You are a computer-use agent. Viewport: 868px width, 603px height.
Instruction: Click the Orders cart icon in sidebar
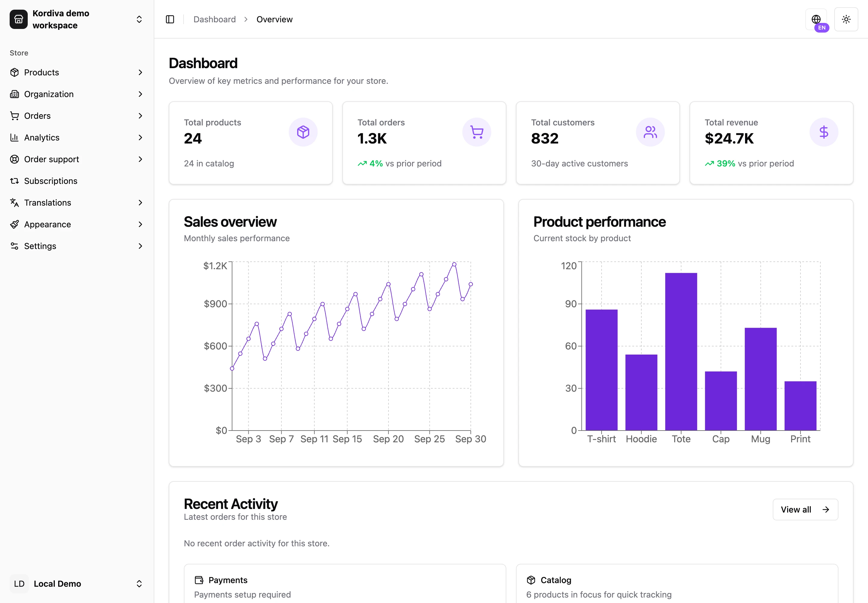[14, 115]
